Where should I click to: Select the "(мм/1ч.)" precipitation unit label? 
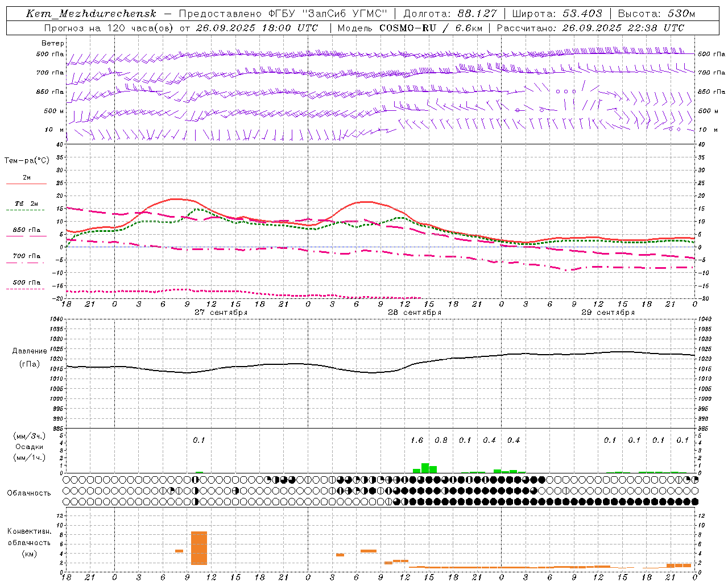30,458
